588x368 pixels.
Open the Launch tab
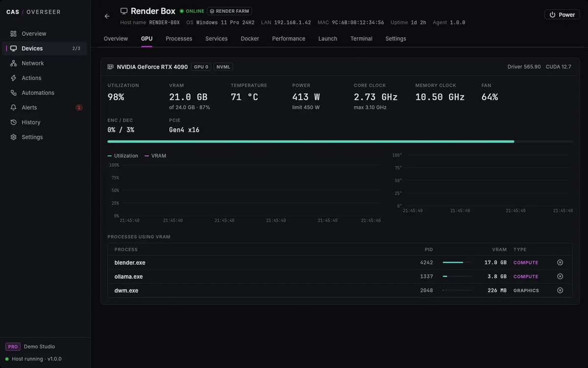click(x=328, y=39)
